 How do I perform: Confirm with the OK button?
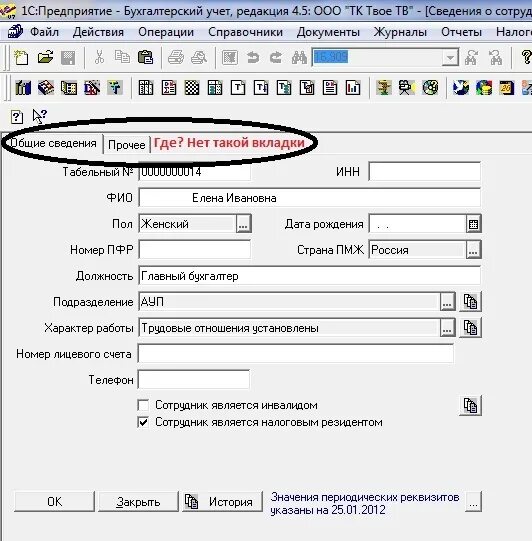tap(54, 502)
